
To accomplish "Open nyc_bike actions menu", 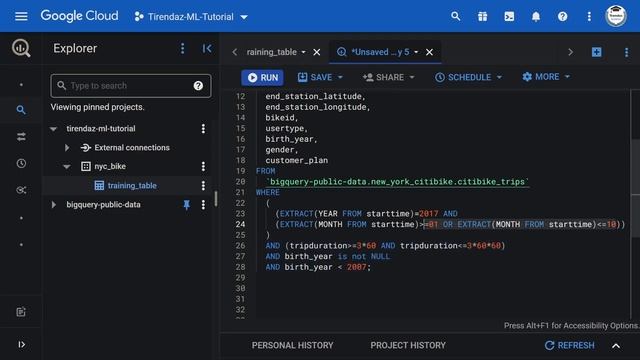I will click(x=203, y=167).
